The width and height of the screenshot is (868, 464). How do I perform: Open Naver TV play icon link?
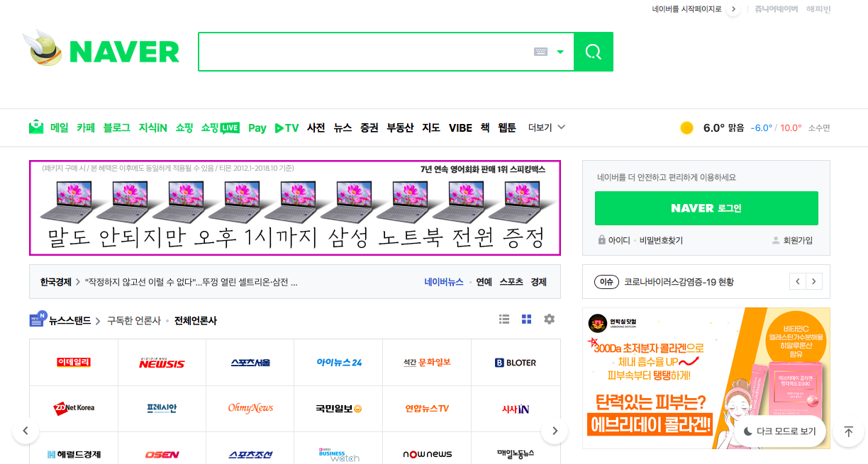[286, 128]
